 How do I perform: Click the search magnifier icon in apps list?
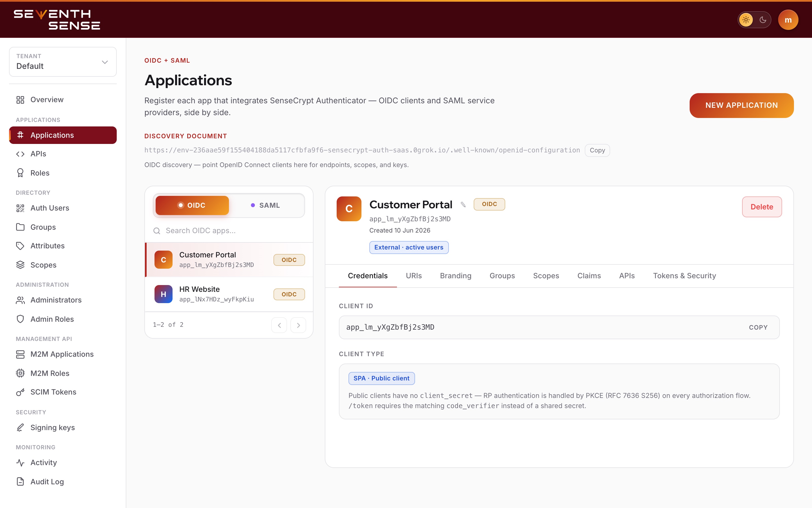coord(157,231)
